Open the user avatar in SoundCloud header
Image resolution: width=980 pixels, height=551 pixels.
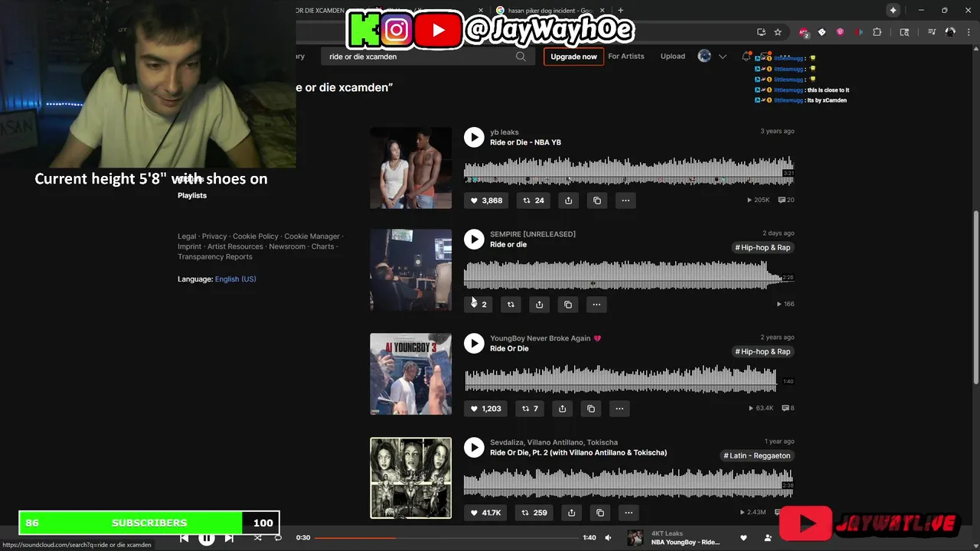[x=704, y=56]
